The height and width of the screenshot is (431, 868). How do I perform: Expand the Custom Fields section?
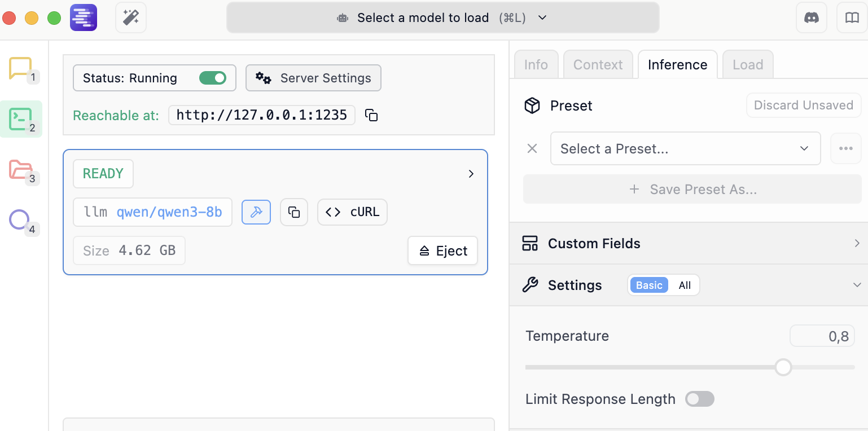coord(689,244)
